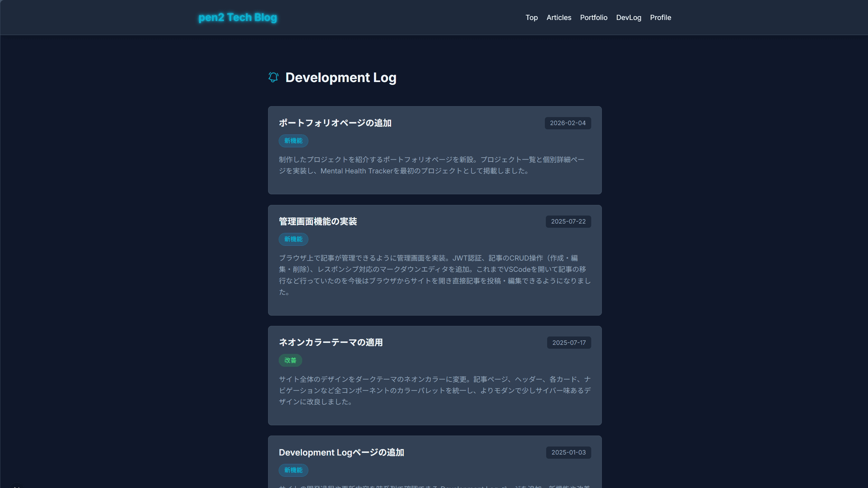The image size is (868, 488).
Task: Click the 新機能 badge on the admin screen entry
Action: pyautogui.click(x=293, y=239)
